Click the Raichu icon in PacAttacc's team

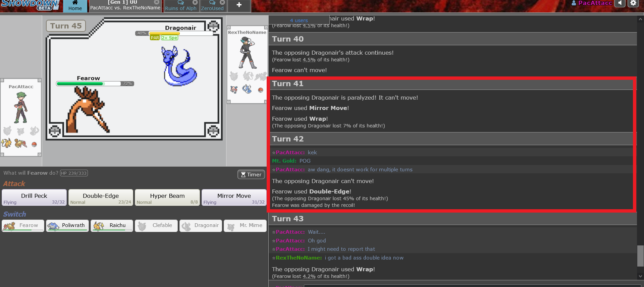[x=6, y=143]
